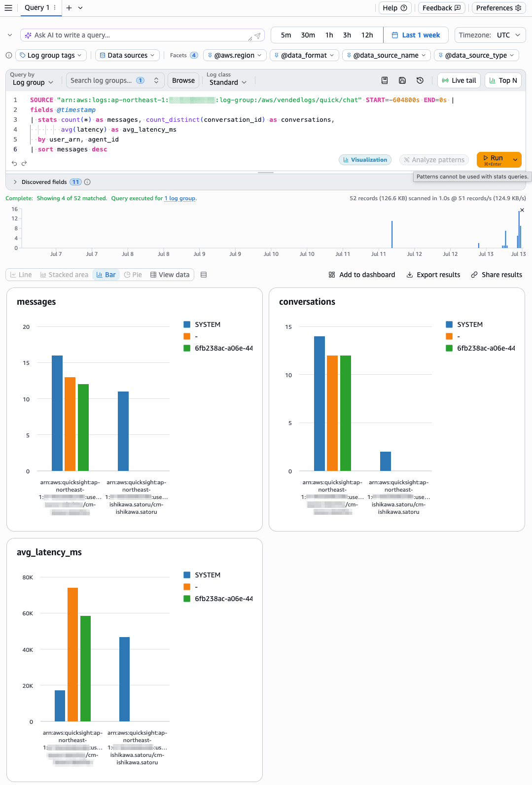This screenshot has height=785, width=532.
Task: Send the AI query prompt
Action: pyautogui.click(x=257, y=36)
